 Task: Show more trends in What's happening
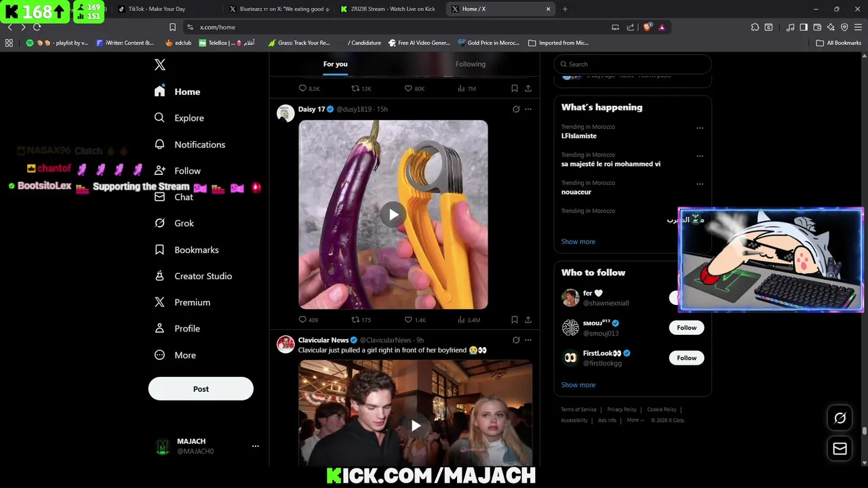click(578, 241)
